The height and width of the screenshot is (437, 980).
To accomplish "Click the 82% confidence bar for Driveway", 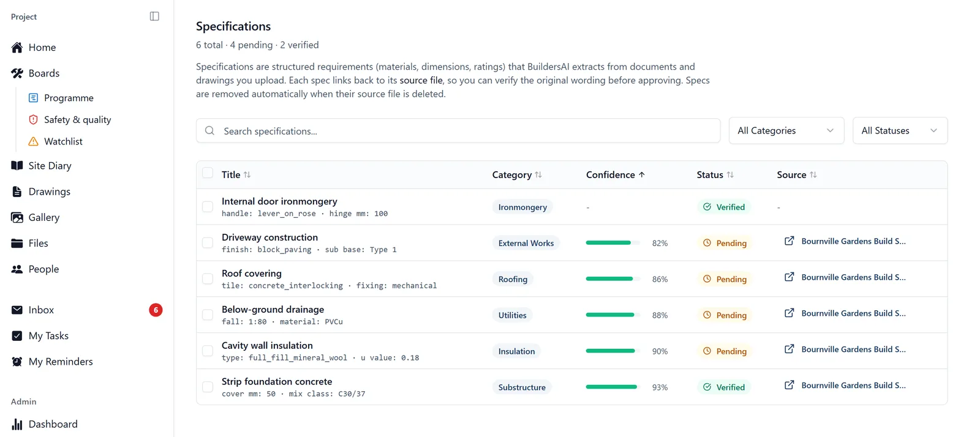I will [x=612, y=243].
